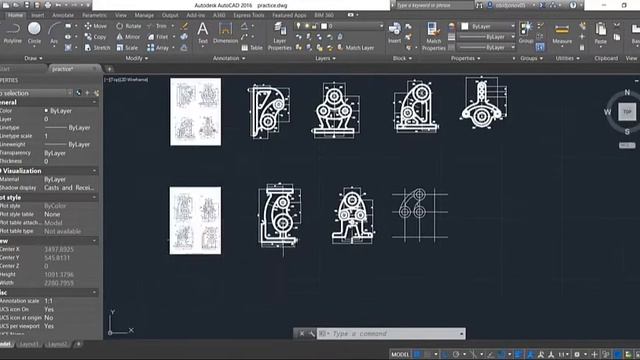
Task: Insert a Table
Action: [252, 48]
